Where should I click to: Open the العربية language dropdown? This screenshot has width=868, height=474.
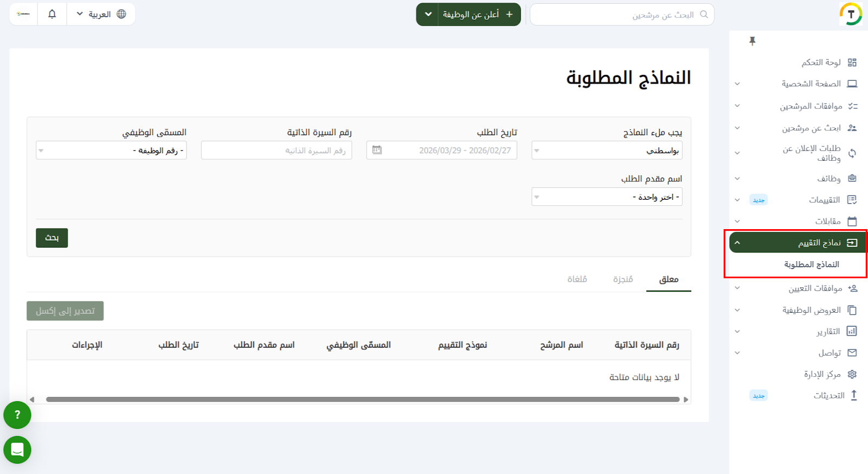point(101,14)
